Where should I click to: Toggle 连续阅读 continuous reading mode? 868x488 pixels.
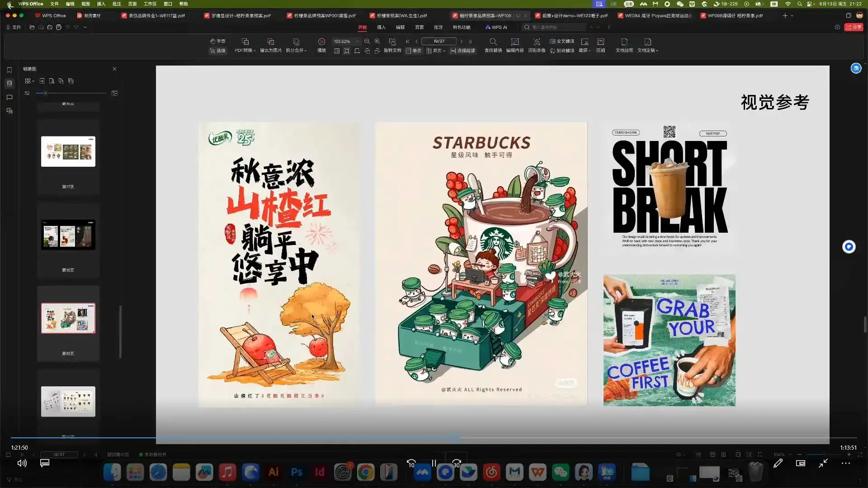[x=463, y=51]
